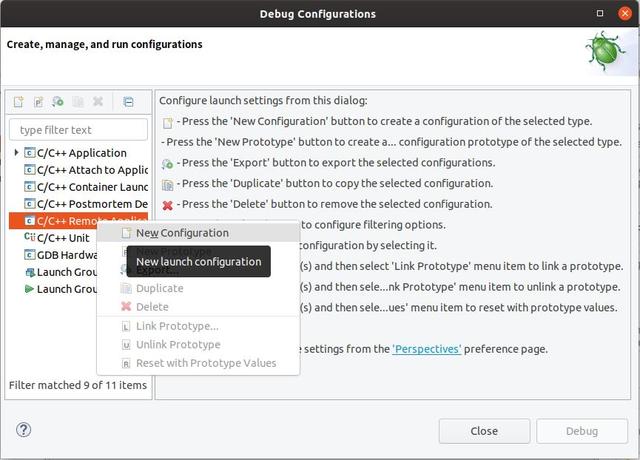The height and width of the screenshot is (460, 640).
Task: Click the New Configuration icon in instructions
Action: click(168, 122)
